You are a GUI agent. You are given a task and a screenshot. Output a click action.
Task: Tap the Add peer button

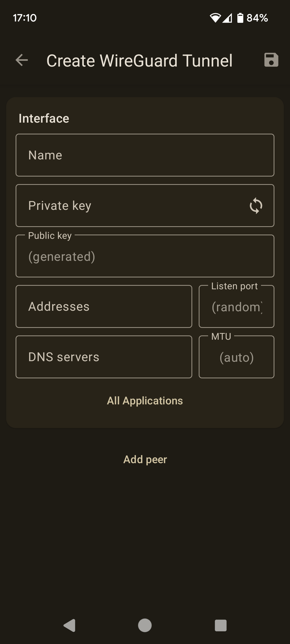[x=145, y=460]
